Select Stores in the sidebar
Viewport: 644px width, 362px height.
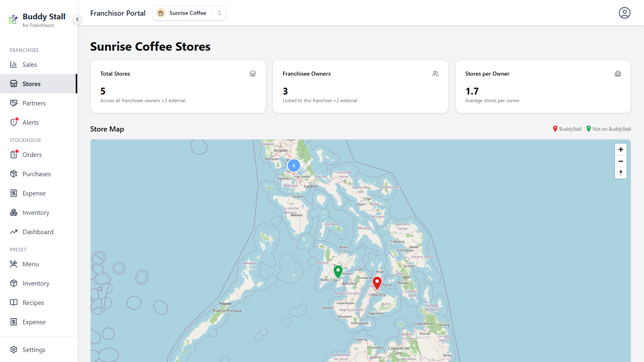click(x=39, y=84)
